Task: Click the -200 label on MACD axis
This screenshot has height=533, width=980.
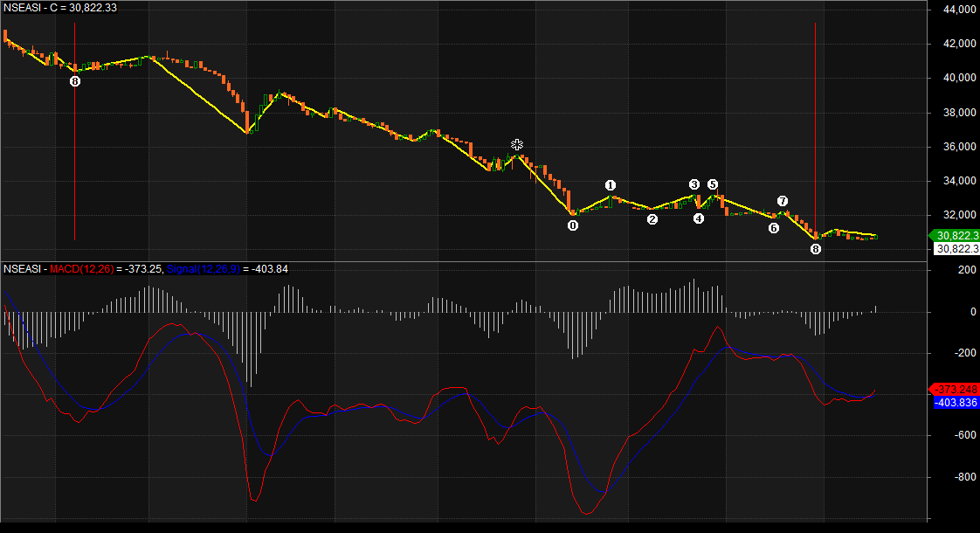Action: pos(964,353)
